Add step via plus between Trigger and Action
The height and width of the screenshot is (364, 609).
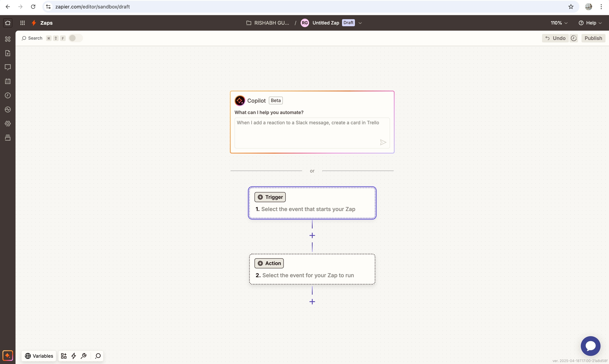312,236
